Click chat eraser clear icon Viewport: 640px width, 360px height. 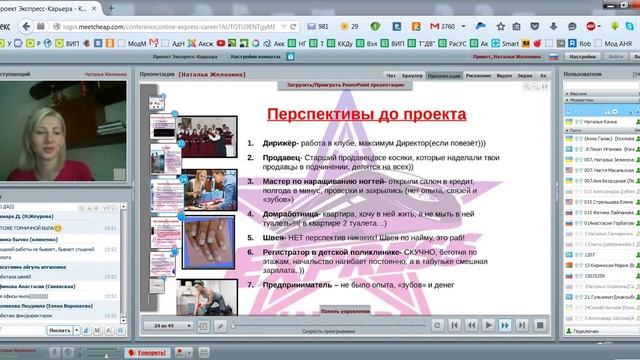[x=87, y=330]
